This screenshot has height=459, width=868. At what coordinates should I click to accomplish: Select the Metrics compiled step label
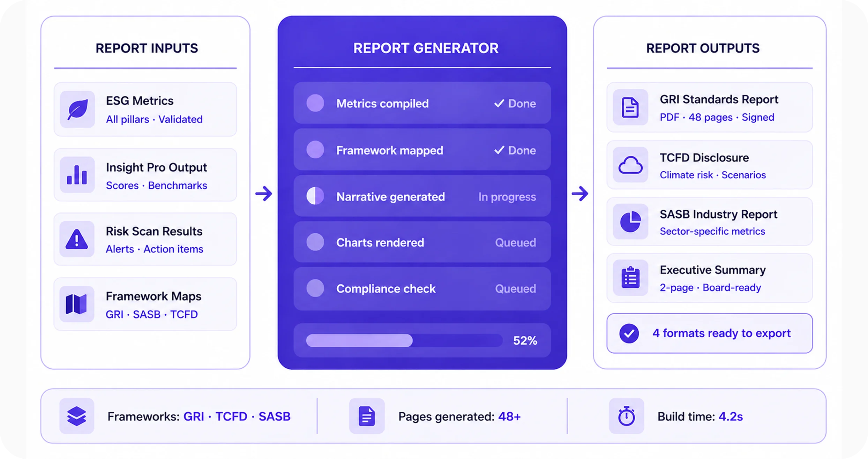click(382, 104)
